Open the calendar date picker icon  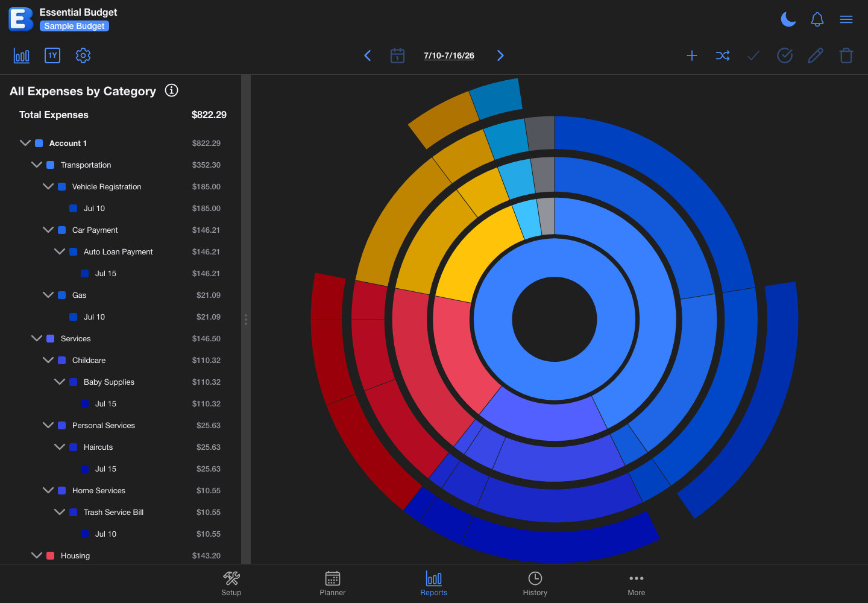tap(397, 55)
